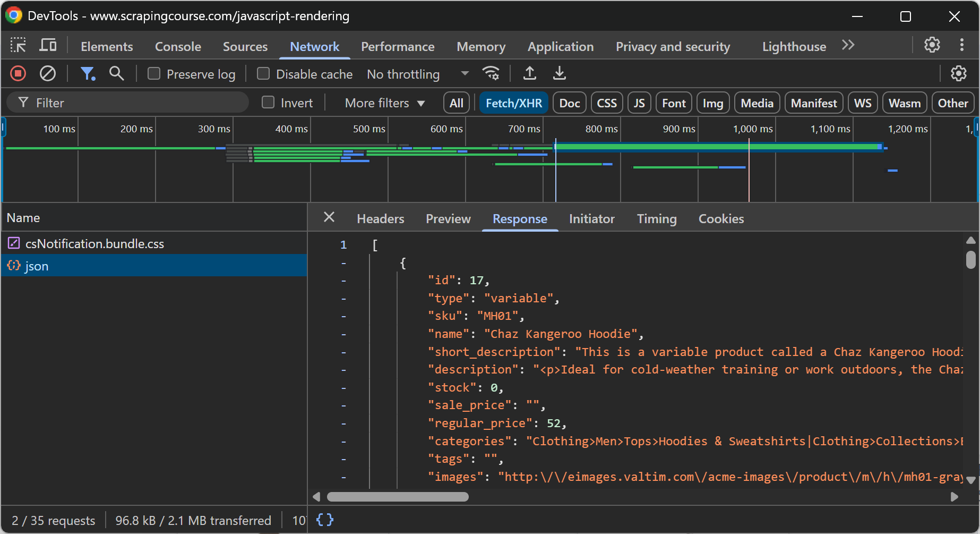Open the No throttling dropdown
Image resolution: width=980 pixels, height=534 pixels.
(x=418, y=74)
